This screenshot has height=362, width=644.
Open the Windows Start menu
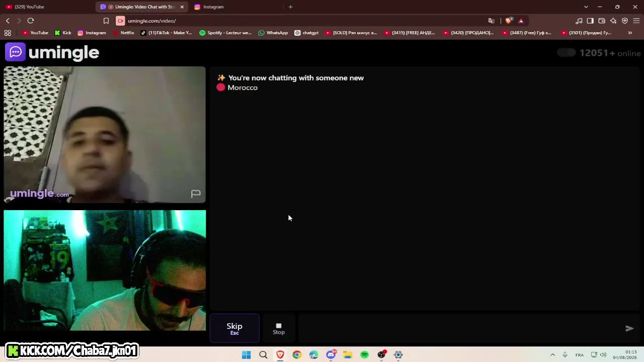(246, 355)
